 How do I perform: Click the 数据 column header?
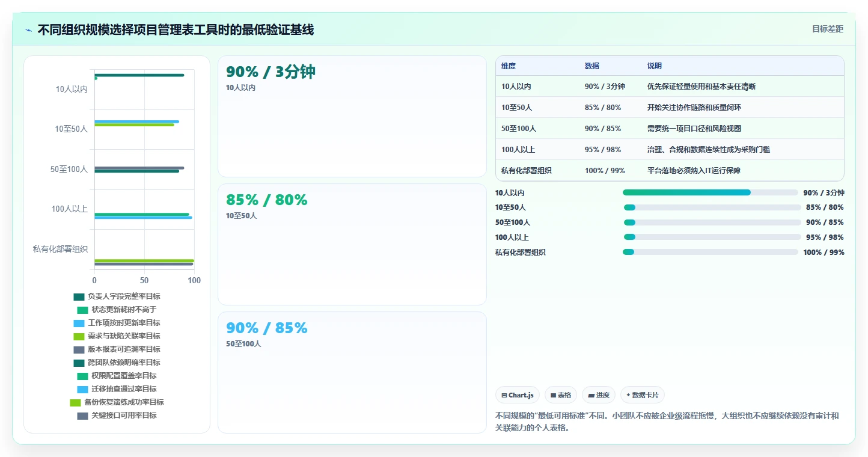click(x=592, y=66)
